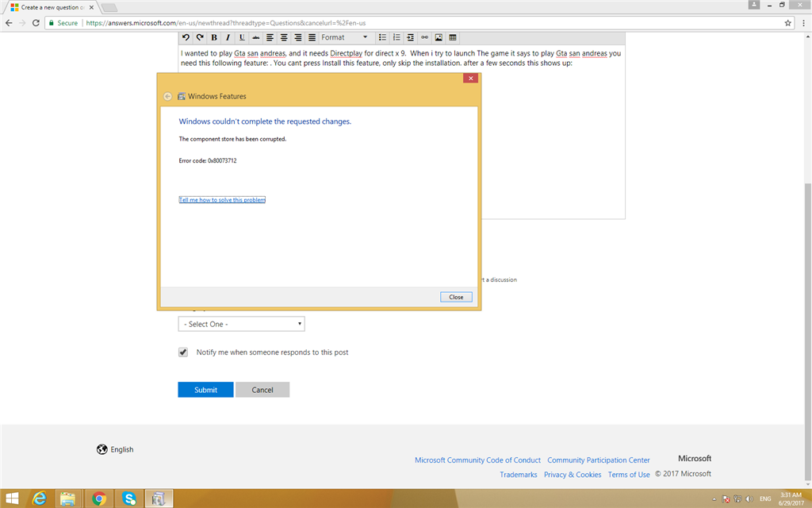The image size is (812, 508).
Task: Open Skype from the taskbar
Action: 128,498
